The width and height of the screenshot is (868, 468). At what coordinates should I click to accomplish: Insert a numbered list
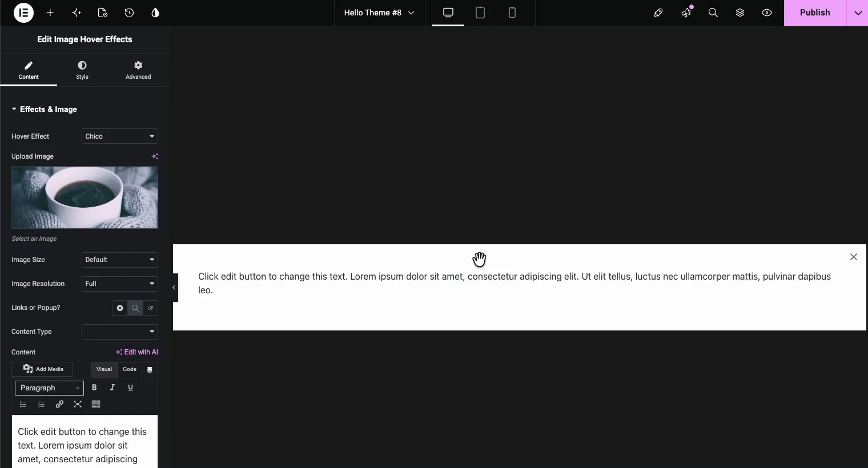click(x=41, y=404)
